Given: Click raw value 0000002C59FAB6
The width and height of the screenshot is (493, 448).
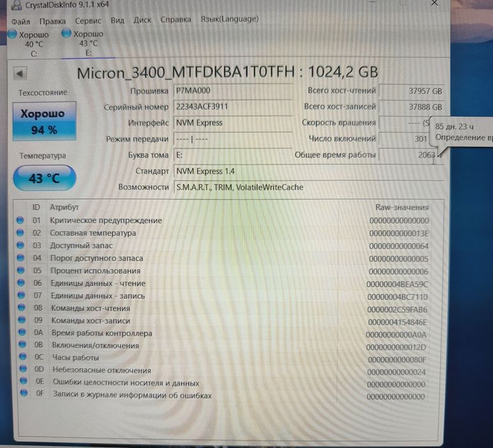Looking at the screenshot, I should coord(397,310).
